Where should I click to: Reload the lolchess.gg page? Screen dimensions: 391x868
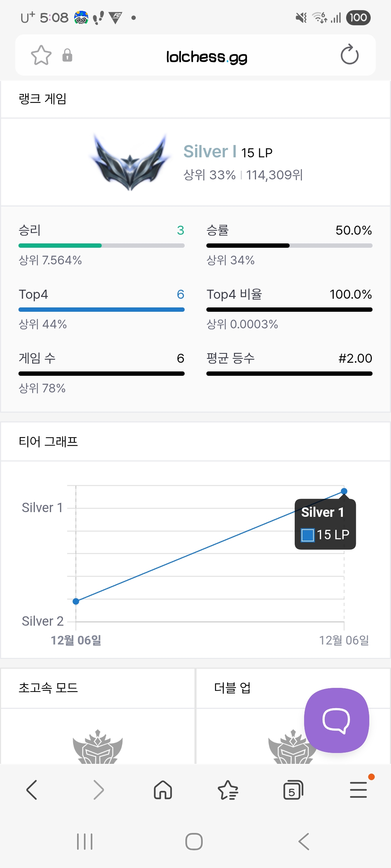[349, 55]
